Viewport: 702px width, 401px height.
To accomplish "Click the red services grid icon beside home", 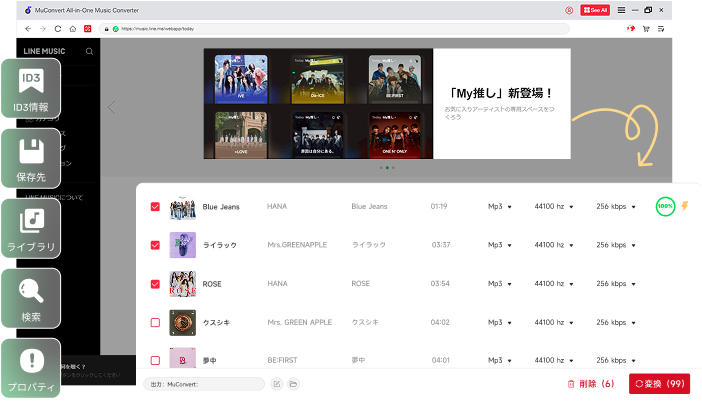I will 88,29.
